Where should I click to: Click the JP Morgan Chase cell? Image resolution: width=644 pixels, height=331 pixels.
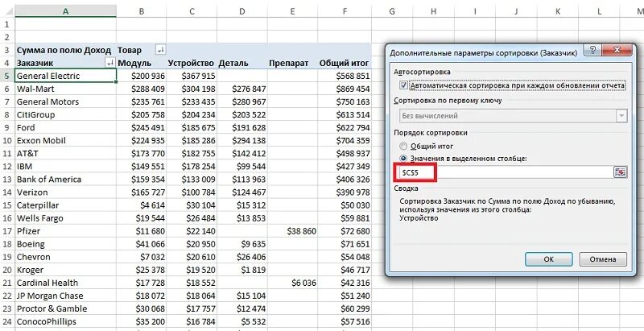coord(66,296)
